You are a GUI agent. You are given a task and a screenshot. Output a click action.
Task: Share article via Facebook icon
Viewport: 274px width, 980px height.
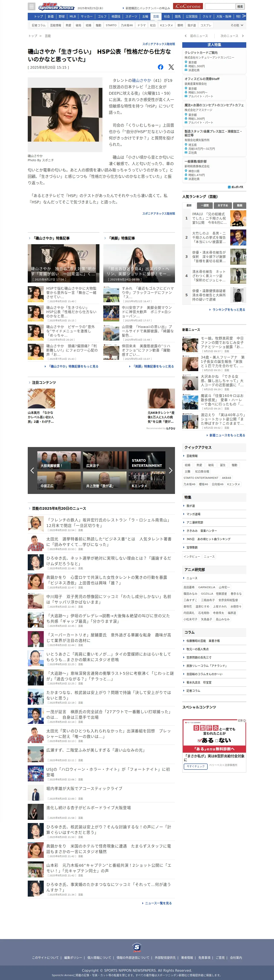coord(161,67)
